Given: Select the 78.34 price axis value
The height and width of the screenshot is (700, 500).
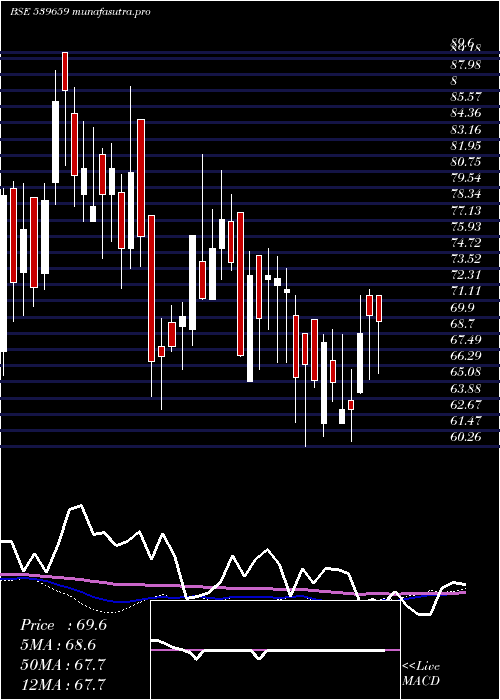Looking at the screenshot, I should pyautogui.click(x=466, y=194).
